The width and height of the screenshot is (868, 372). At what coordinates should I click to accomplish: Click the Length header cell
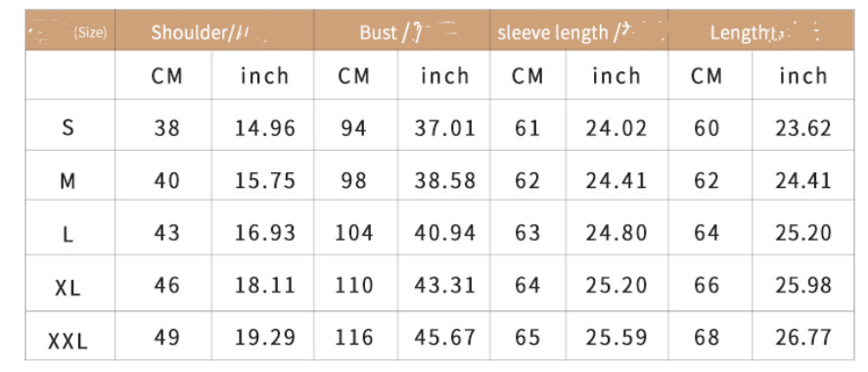[761, 30]
